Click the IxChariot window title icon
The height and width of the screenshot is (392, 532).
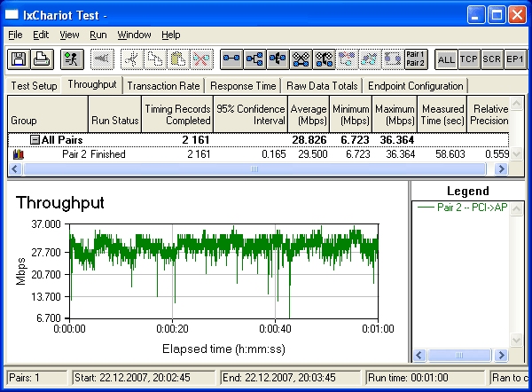point(12,14)
